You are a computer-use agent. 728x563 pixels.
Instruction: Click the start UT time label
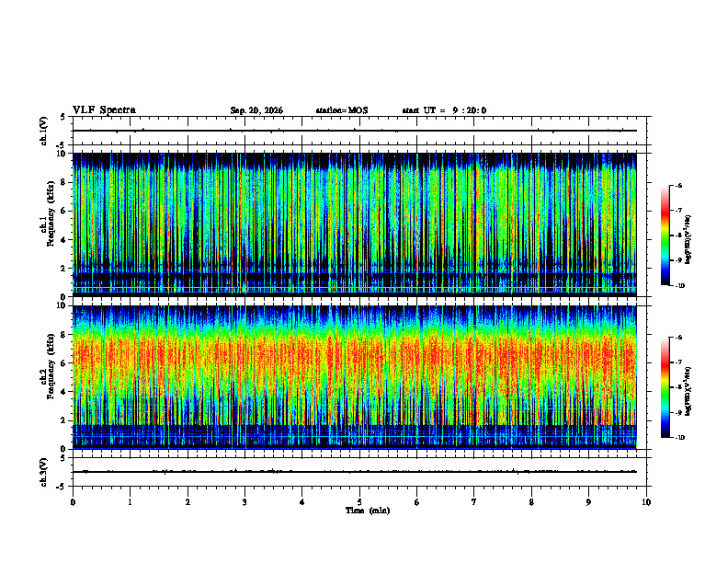[444, 110]
